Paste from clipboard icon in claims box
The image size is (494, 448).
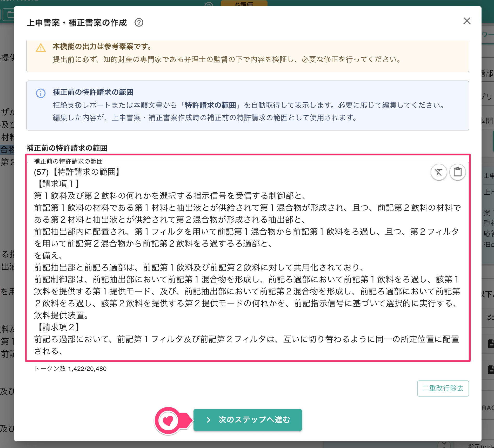pyautogui.click(x=457, y=172)
